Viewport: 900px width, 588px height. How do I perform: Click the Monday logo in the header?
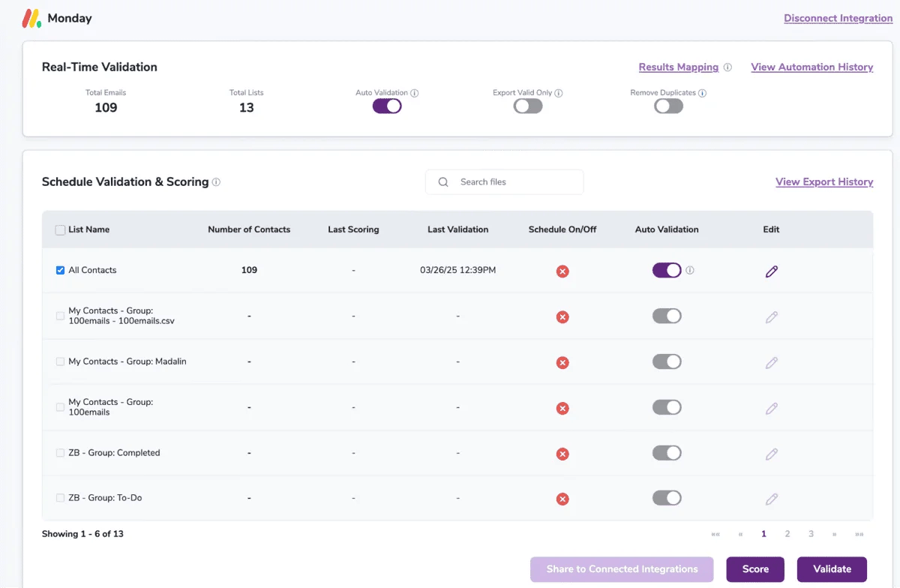[x=31, y=16]
